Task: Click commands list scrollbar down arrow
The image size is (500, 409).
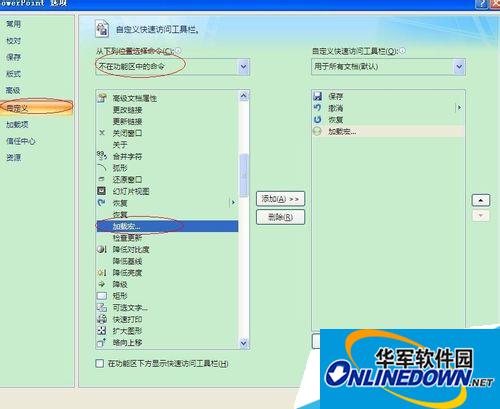Action: click(x=244, y=343)
